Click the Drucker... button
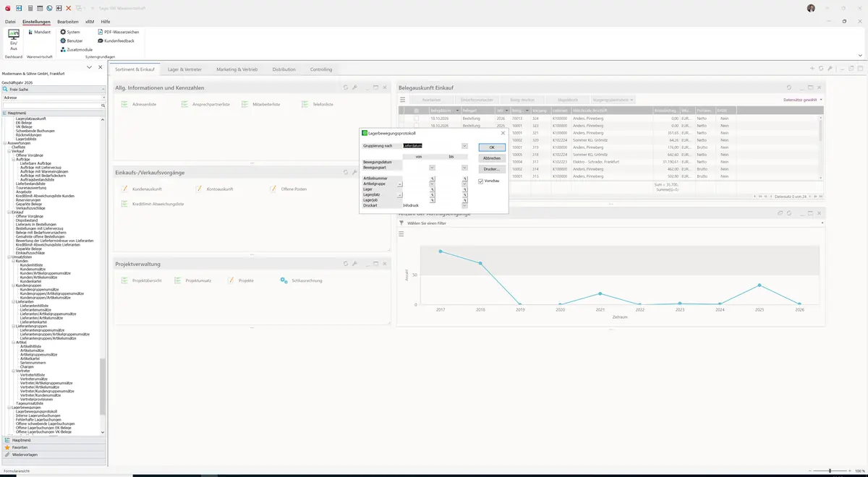Image resolution: width=868 pixels, height=477 pixels. pyautogui.click(x=492, y=169)
